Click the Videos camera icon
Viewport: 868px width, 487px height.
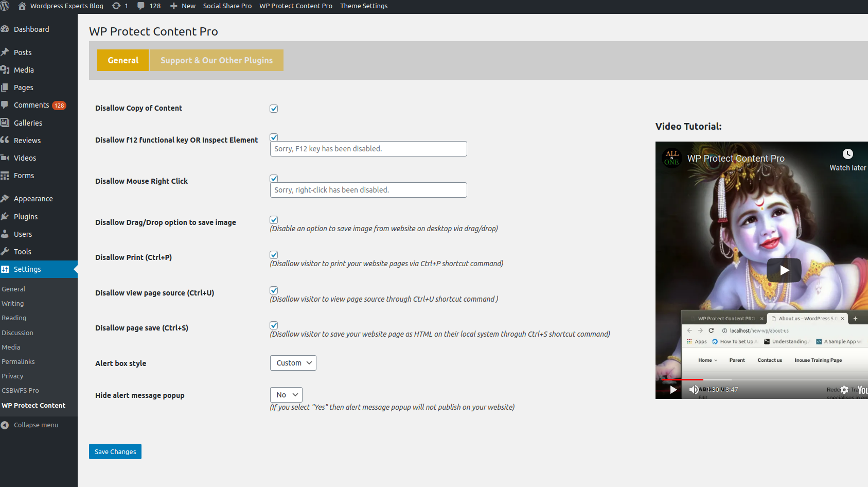point(5,158)
